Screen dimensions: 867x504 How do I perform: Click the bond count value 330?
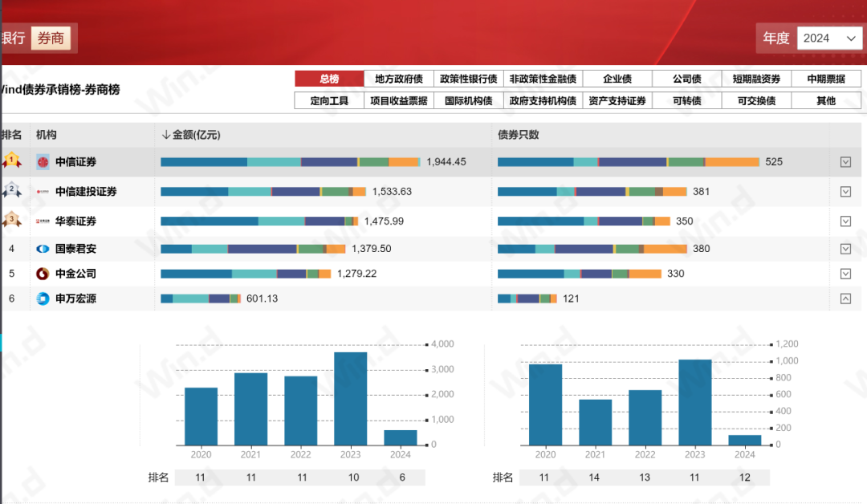tap(676, 274)
